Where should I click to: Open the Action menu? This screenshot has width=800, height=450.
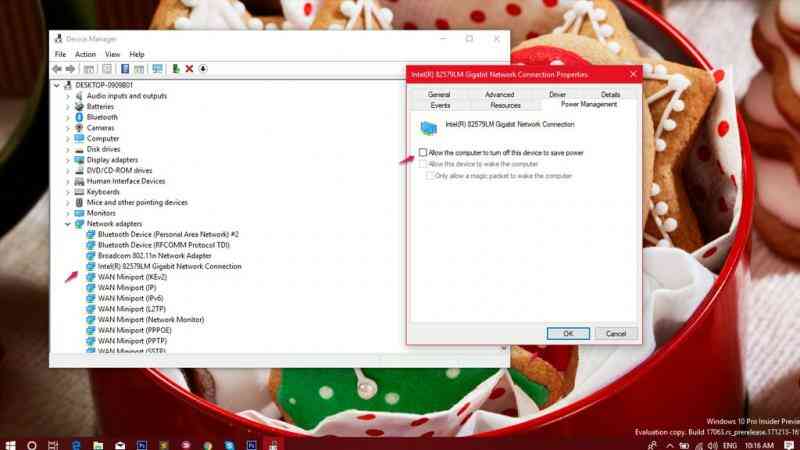85,54
